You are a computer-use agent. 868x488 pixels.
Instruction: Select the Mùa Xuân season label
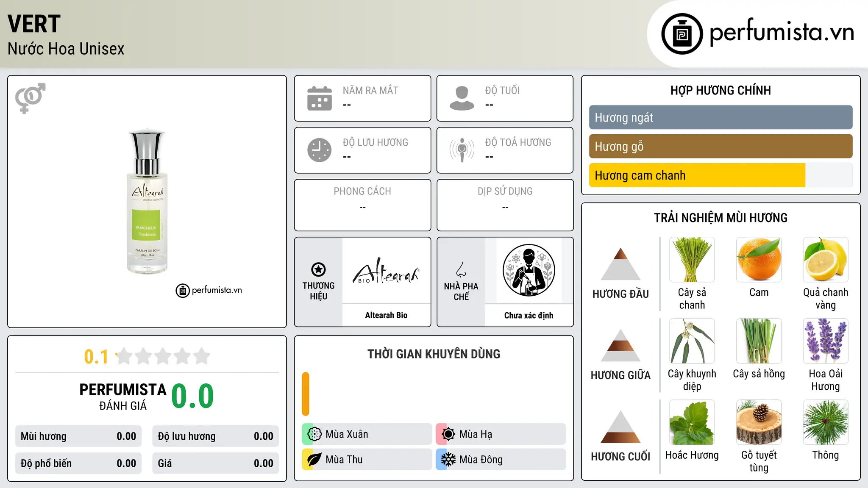tap(347, 434)
